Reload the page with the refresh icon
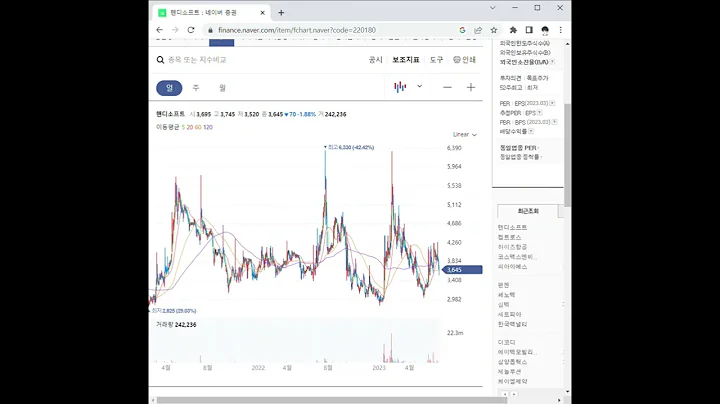720x404 pixels. point(191,30)
